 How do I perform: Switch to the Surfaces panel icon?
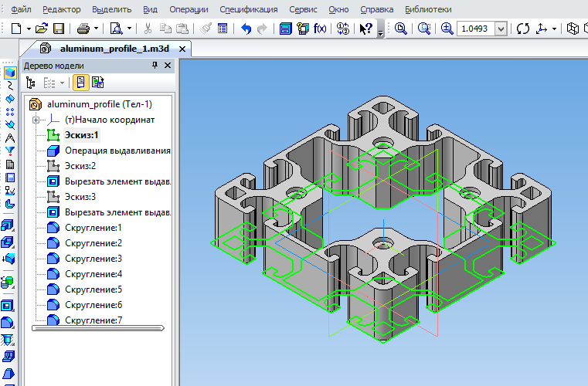pyautogui.click(x=10, y=99)
